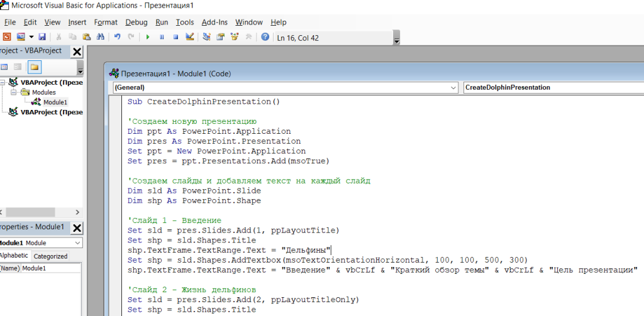Screen dimensions: 644x316
Task: Click the Redo arrow icon
Action: 131,37
